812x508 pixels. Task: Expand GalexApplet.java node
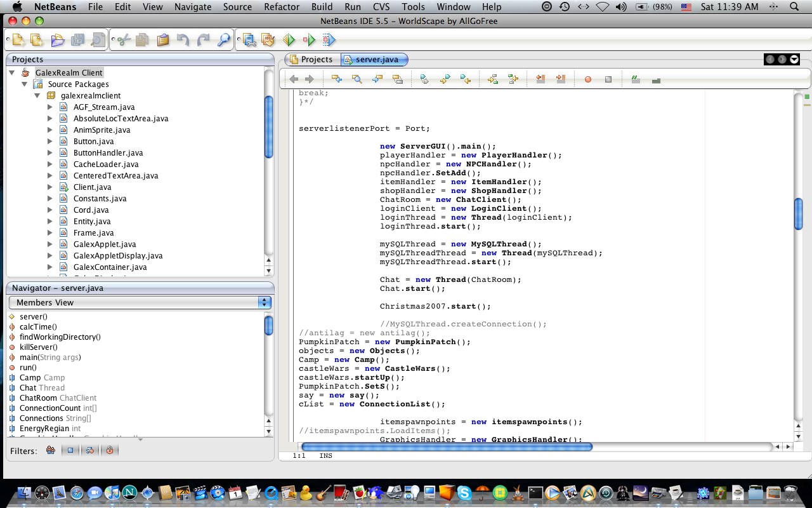pyautogui.click(x=50, y=244)
